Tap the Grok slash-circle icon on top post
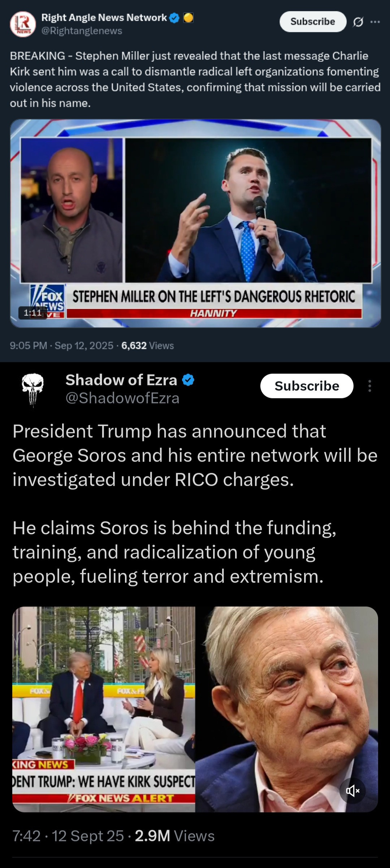The width and height of the screenshot is (390, 868). (x=358, y=22)
